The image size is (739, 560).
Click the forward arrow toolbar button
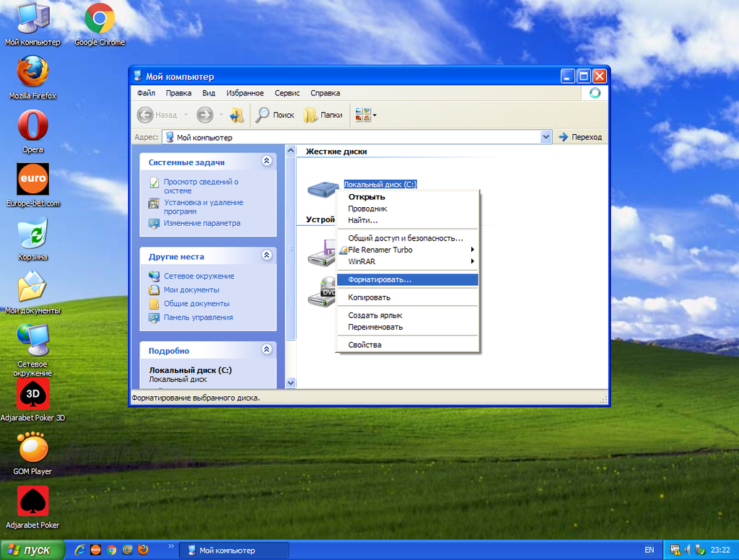[x=205, y=115]
